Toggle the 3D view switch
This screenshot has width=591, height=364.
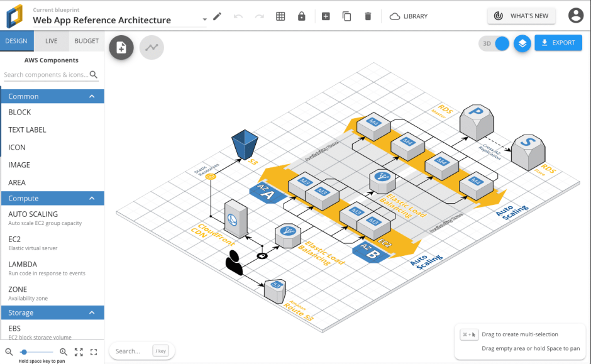tap(503, 42)
